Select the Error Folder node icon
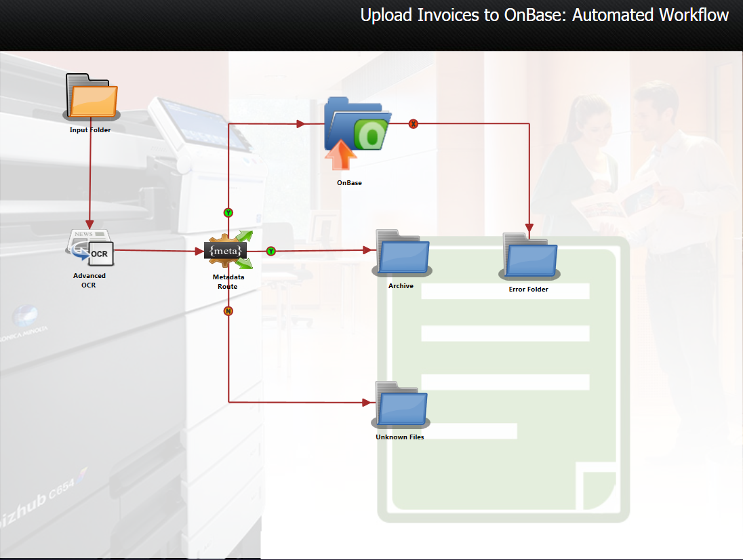This screenshot has width=743, height=560. [529, 256]
